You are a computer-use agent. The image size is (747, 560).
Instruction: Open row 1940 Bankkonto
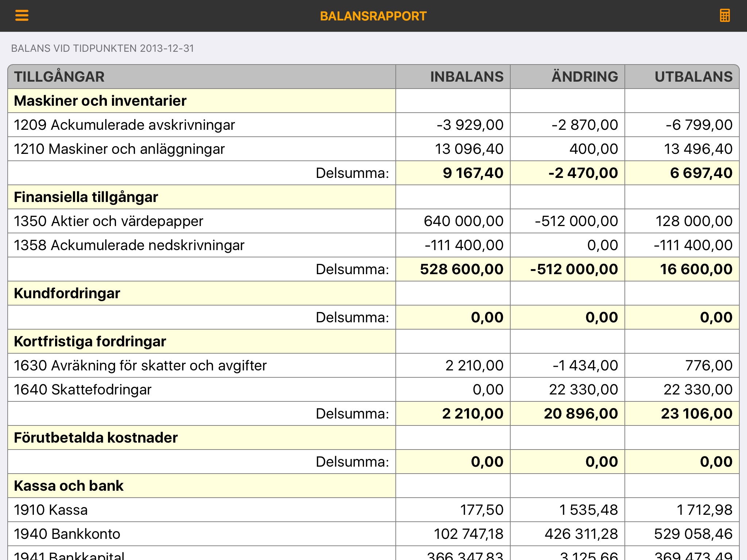pos(373,534)
